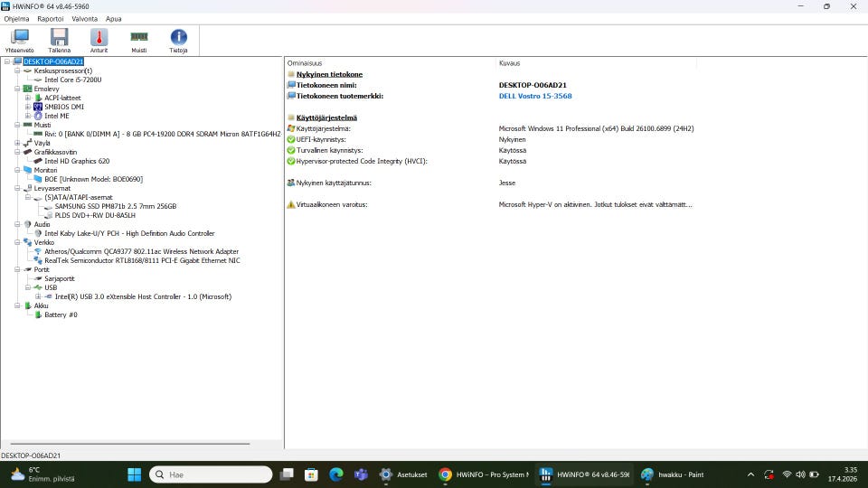Expand Intel(R) USB 3.0 eXtensible Host Controller
The height and width of the screenshot is (488, 868).
(x=38, y=296)
